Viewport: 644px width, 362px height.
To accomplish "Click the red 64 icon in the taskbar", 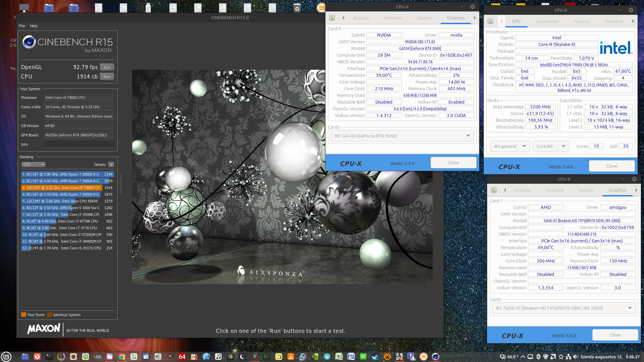I will (182, 357).
